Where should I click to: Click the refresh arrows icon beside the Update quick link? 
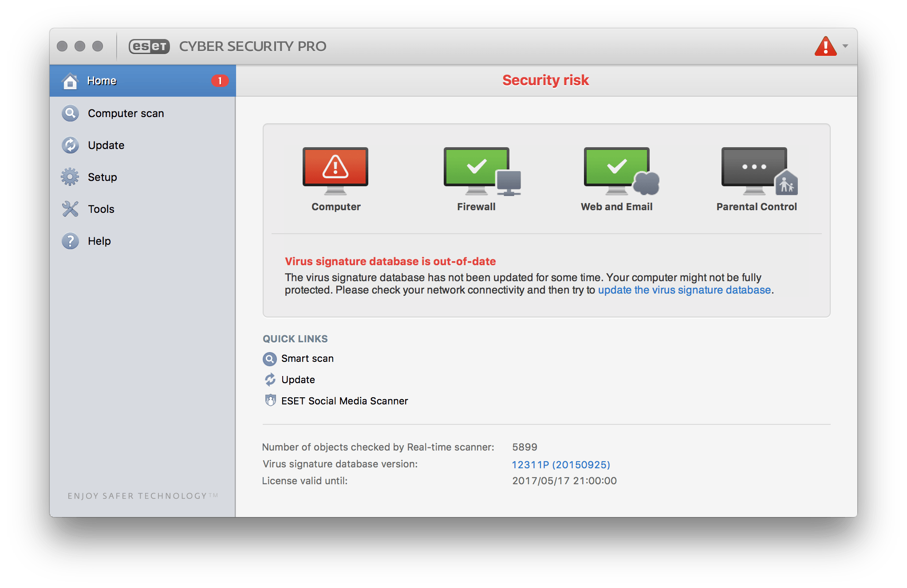pyautogui.click(x=270, y=380)
